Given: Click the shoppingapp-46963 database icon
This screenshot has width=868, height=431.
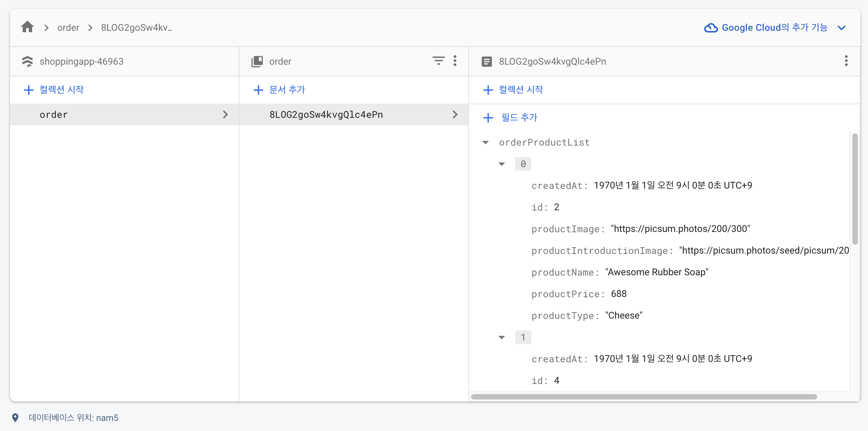Looking at the screenshot, I should (x=27, y=61).
